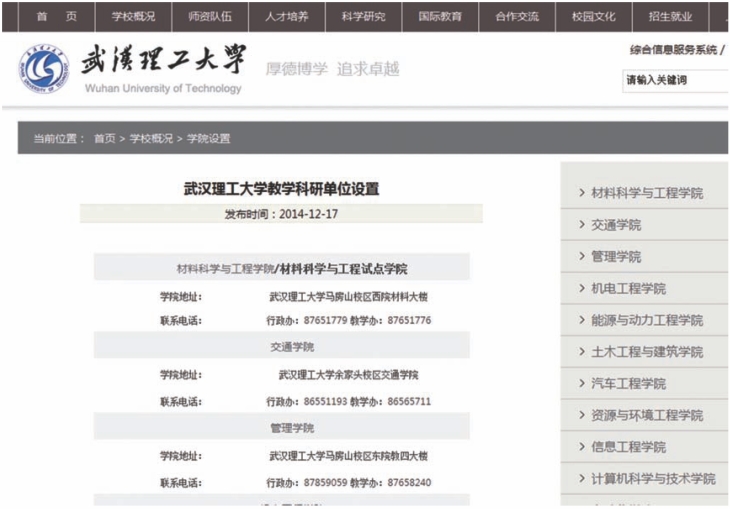Open the 招生就业 navigation menu
The width and height of the screenshot is (730, 509).
tap(670, 17)
